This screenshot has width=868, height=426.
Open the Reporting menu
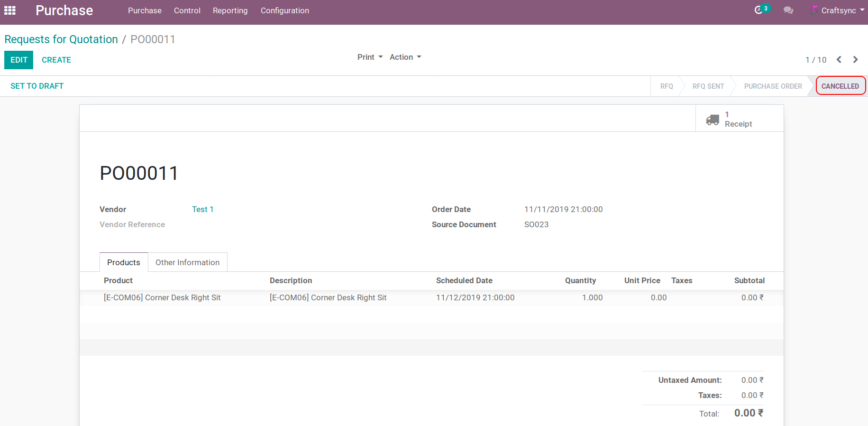coord(230,10)
